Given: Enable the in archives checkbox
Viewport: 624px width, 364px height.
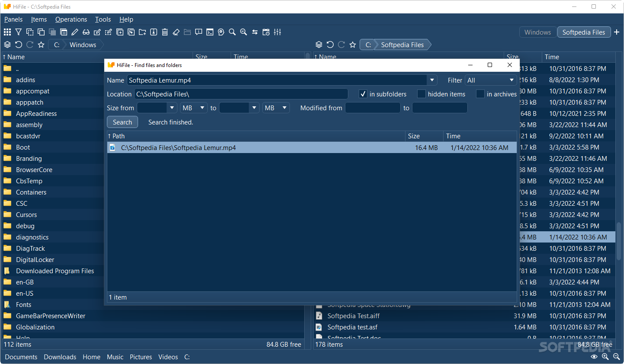Looking at the screenshot, I should point(480,94).
